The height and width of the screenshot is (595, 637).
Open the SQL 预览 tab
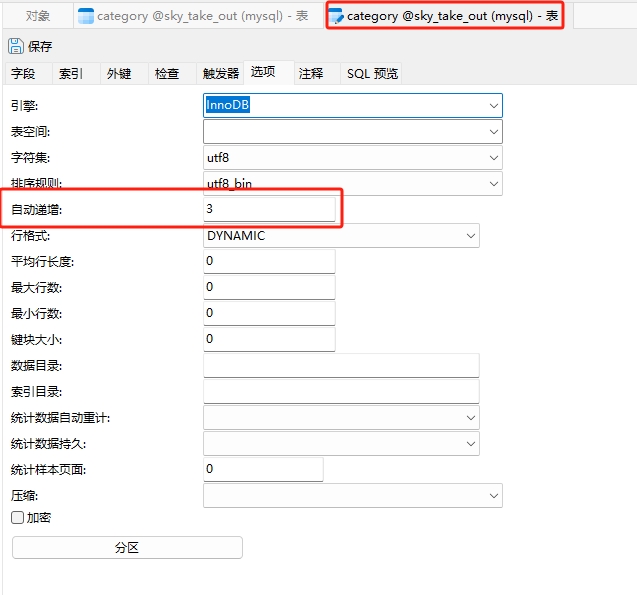(x=372, y=74)
